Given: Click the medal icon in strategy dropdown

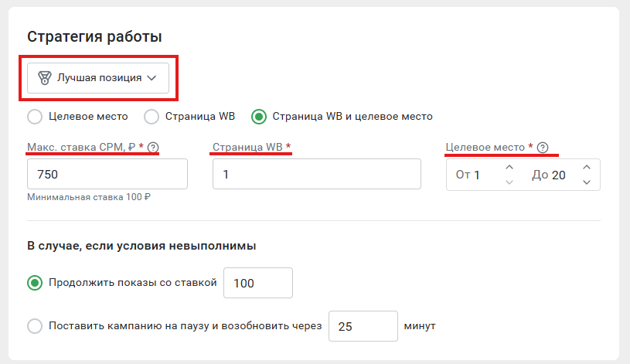Looking at the screenshot, I should (45, 77).
